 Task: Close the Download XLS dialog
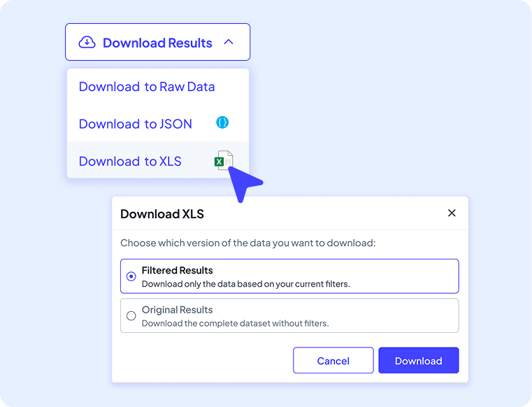452,213
